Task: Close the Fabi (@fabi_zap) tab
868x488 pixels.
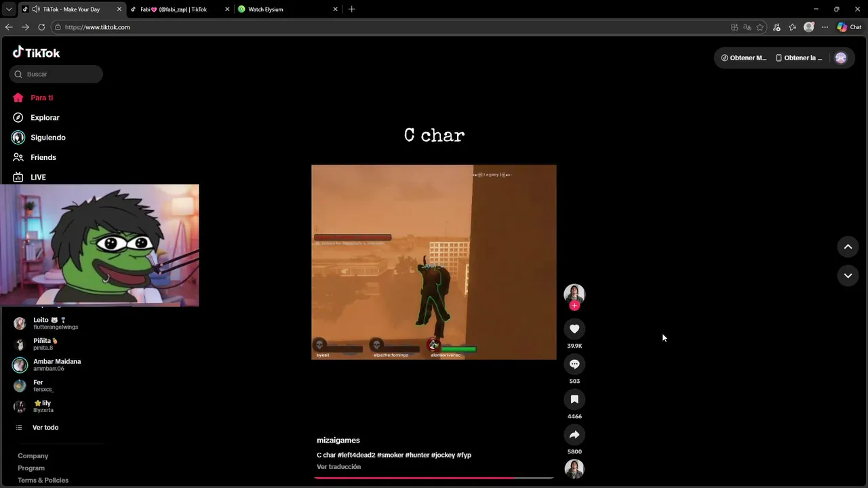Action: [227, 9]
